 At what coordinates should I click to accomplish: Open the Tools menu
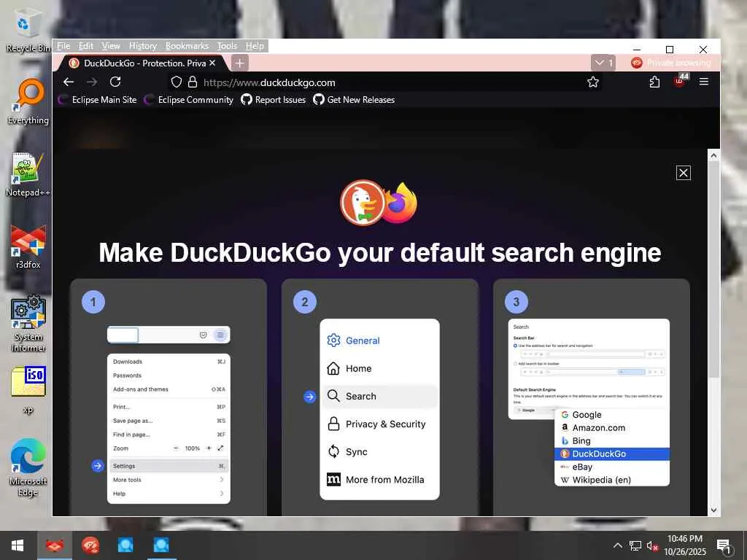point(228,46)
